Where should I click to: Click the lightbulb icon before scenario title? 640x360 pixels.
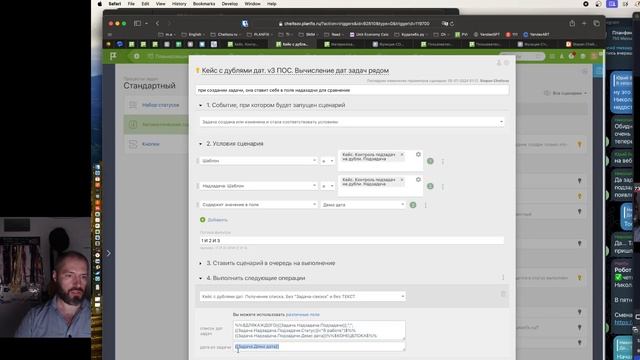coord(198,71)
